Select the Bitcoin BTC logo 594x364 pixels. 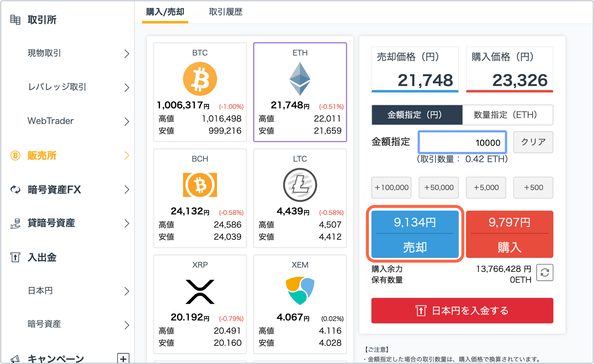point(200,79)
